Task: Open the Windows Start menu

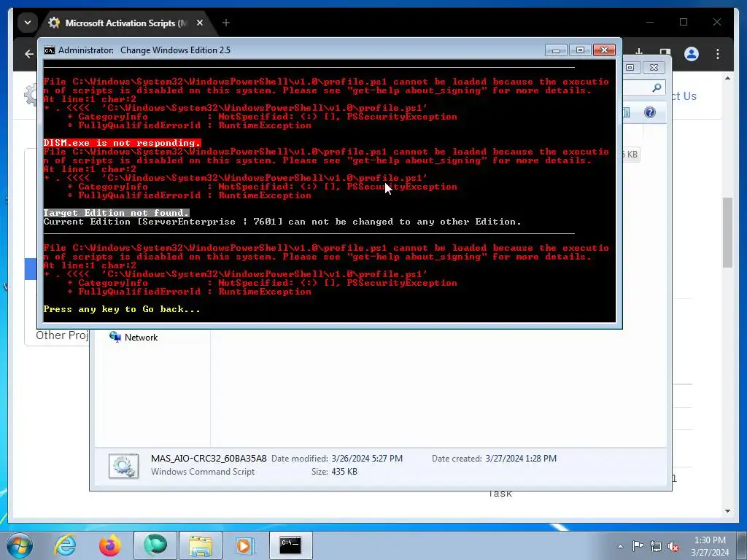Action: (x=19, y=545)
